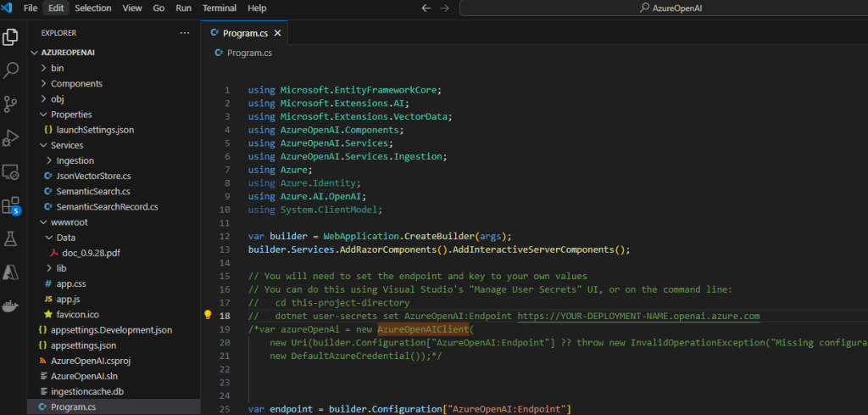Open Explorer more actions ellipsis

click(184, 33)
